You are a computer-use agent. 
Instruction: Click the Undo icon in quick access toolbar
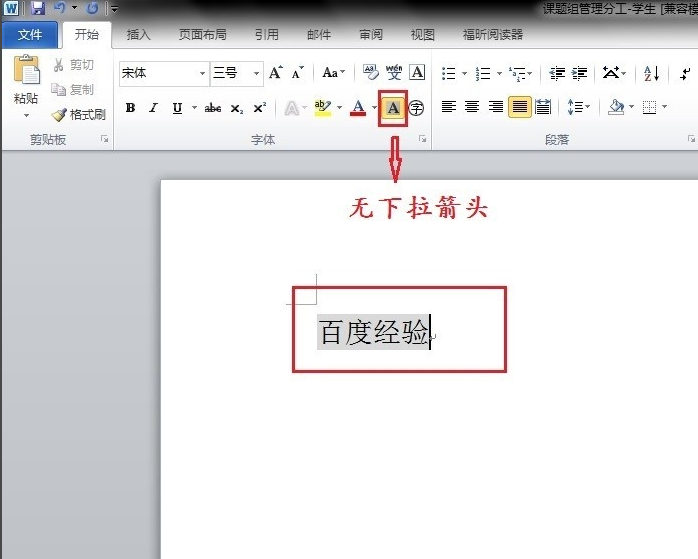(60, 7)
